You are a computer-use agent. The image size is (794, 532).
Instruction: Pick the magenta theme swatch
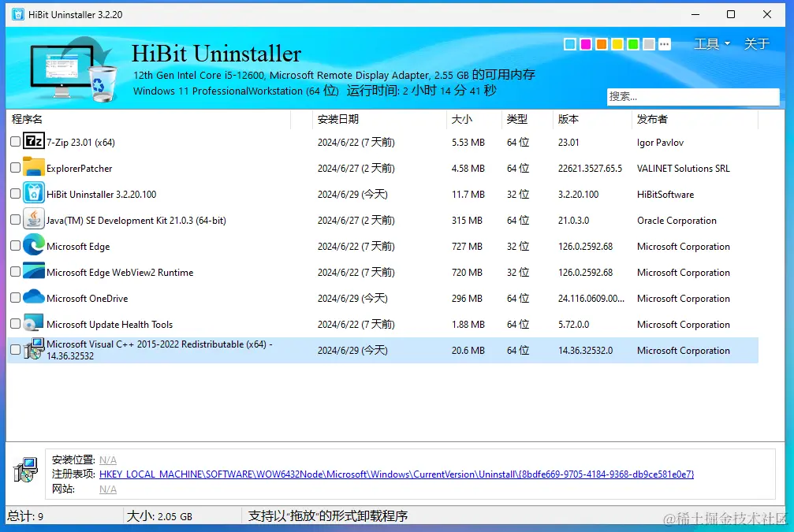[x=585, y=45]
